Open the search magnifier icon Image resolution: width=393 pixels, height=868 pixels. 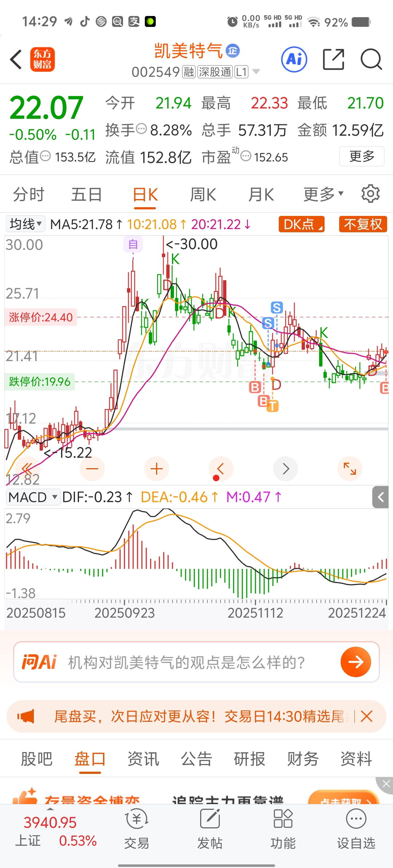(371, 59)
